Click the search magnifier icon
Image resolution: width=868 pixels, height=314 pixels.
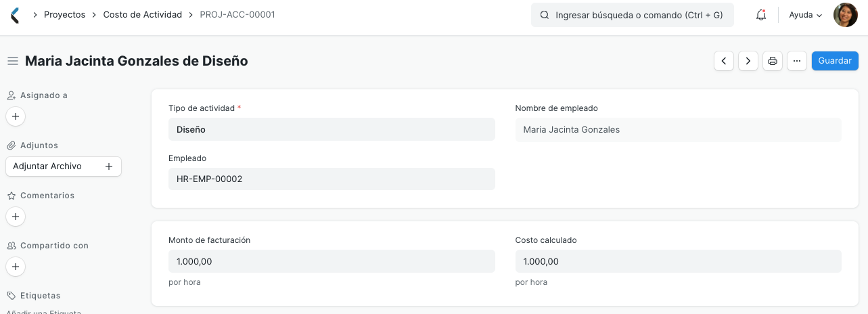click(544, 15)
